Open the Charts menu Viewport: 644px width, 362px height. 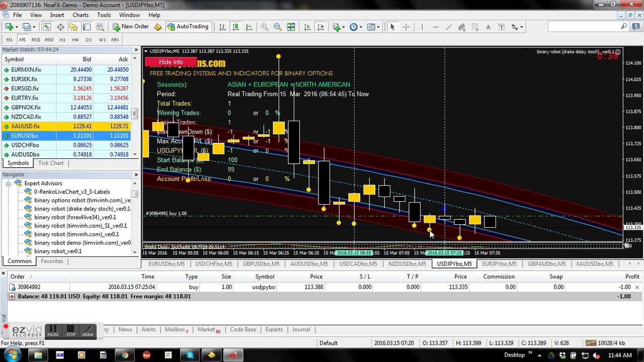tap(80, 15)
